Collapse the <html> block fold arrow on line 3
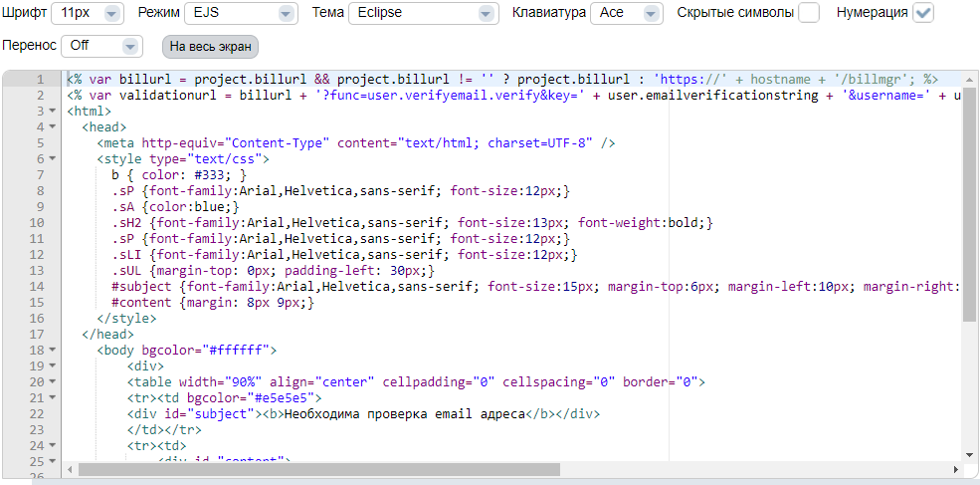The height and width of the screenshot is (485, 980). point(52,112)
